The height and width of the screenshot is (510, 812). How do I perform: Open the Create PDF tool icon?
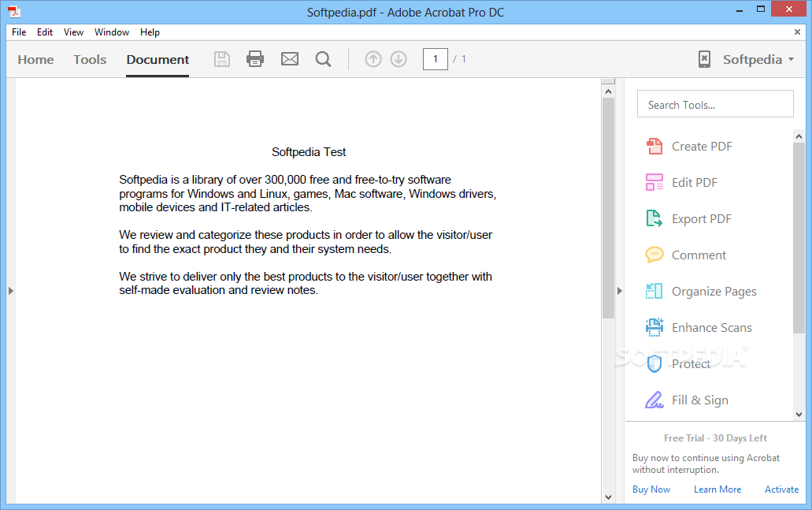[x=654, y=146]
